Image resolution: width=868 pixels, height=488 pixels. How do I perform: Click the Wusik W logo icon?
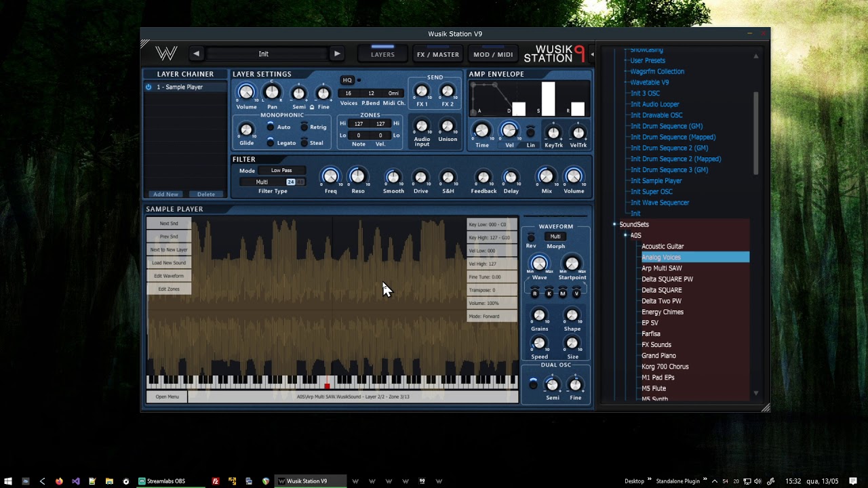(x=166, y=54)
